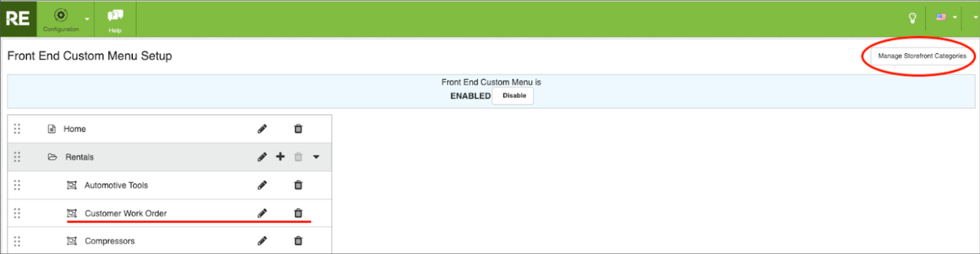Edit Automotive Tools menu entry
Viewport: 980px width, 254px height.
(x=262, y=185)
